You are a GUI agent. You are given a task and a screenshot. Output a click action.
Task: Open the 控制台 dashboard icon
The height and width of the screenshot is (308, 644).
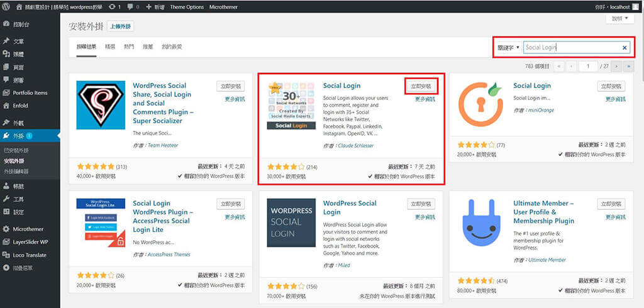point(6,25)
